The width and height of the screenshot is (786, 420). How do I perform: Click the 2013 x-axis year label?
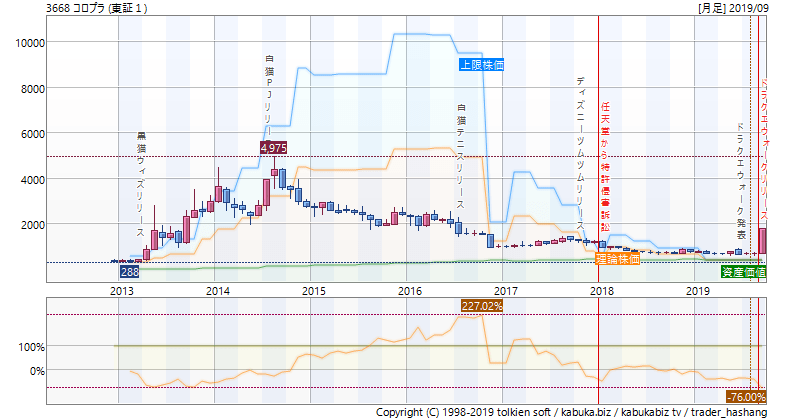click(x=122, y=291)
